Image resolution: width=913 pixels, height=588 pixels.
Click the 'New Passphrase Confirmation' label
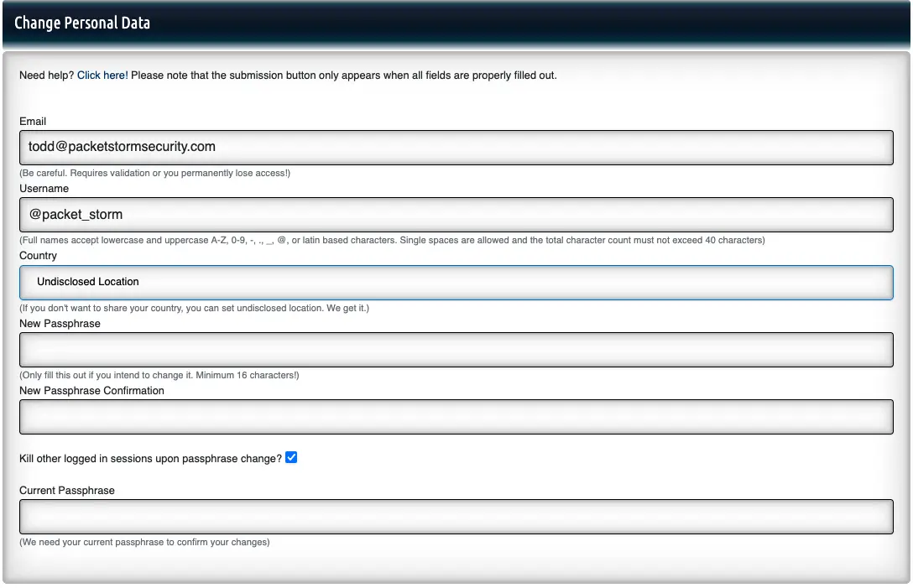tap(91, 391)
